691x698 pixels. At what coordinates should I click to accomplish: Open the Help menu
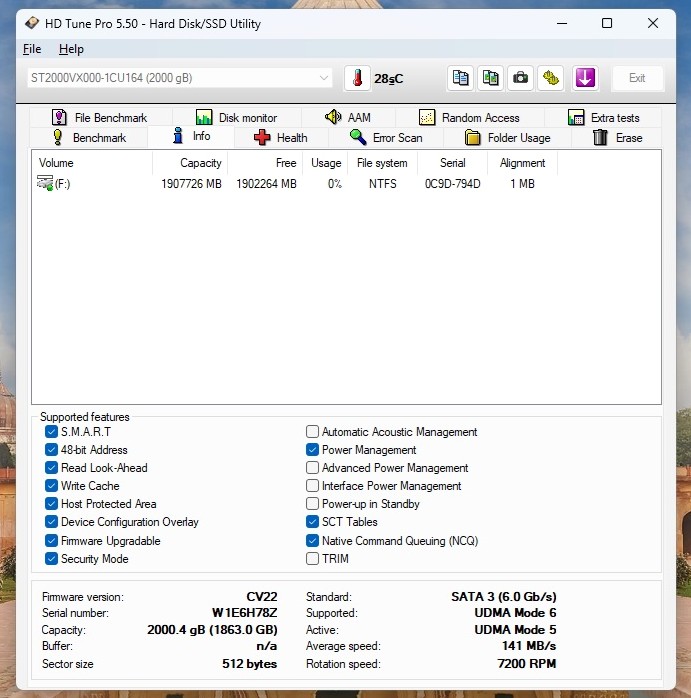pos(71,49)
